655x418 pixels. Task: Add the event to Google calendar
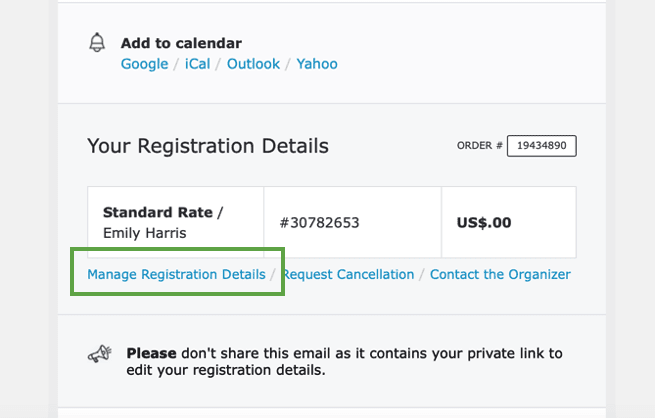(144, 64)
